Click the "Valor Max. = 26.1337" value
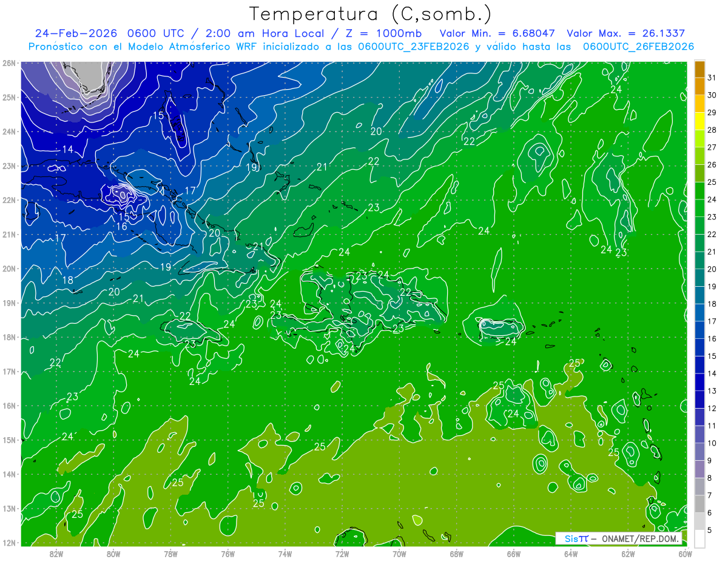This screenshot has height=562, width=728. click(x=625, y=33)
